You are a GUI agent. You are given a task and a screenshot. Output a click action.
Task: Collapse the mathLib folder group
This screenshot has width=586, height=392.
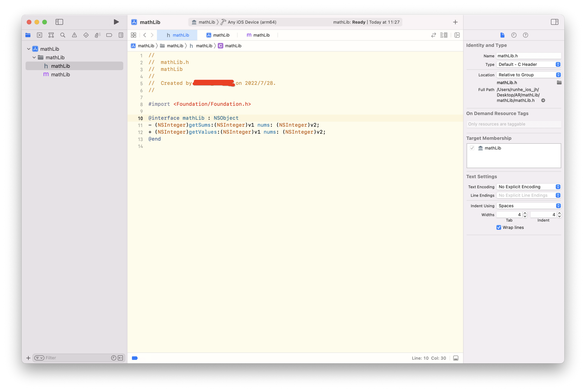[34, 57]
